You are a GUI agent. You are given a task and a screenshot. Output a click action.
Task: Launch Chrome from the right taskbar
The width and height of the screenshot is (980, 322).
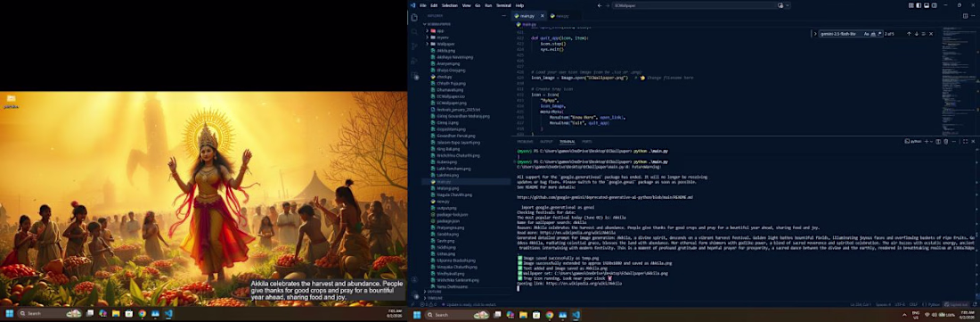(549, 315)
